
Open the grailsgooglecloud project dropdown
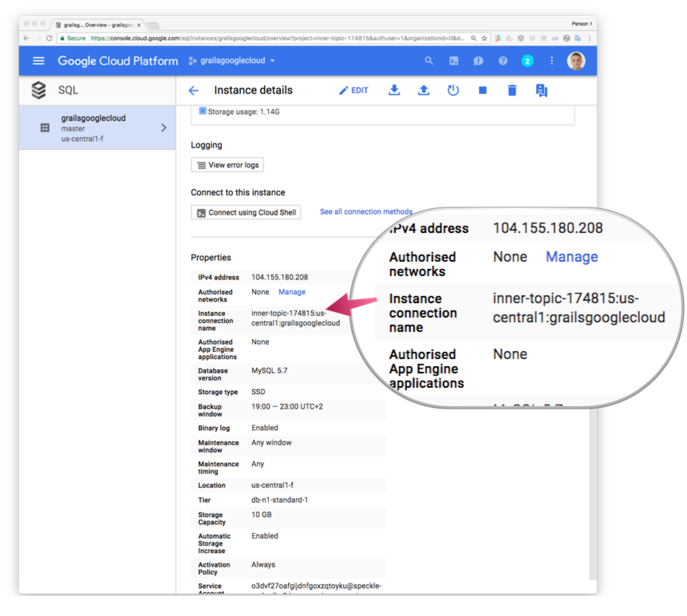[x=232, y=61]
